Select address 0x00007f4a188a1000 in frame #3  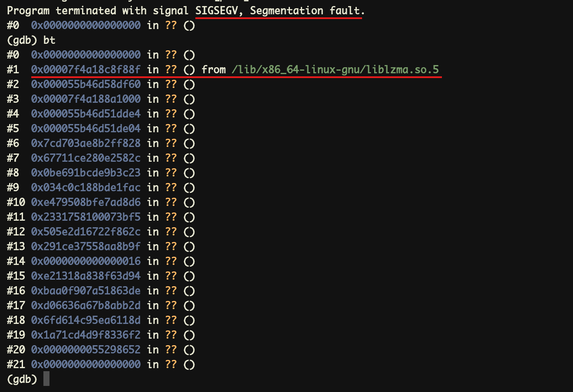[86, 99]
